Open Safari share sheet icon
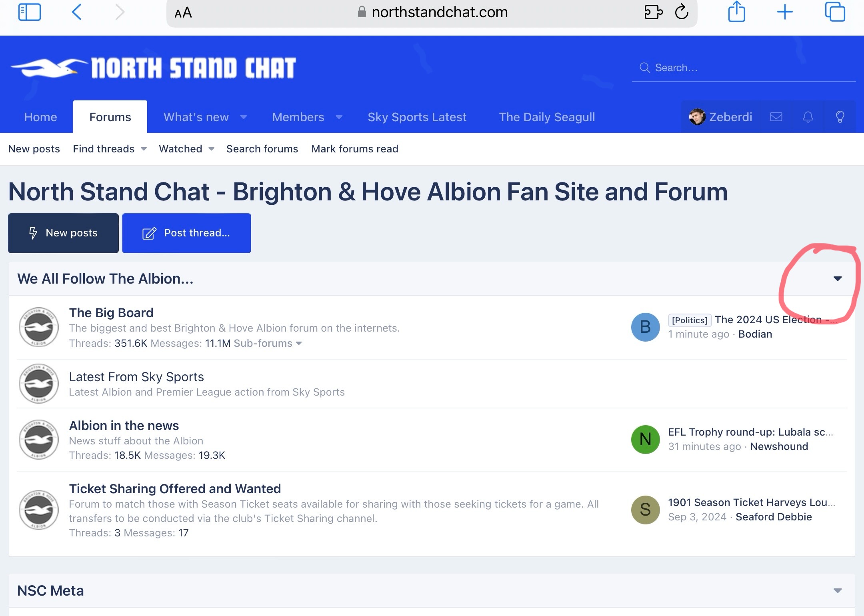864x616 pixels. coord(736,11)
